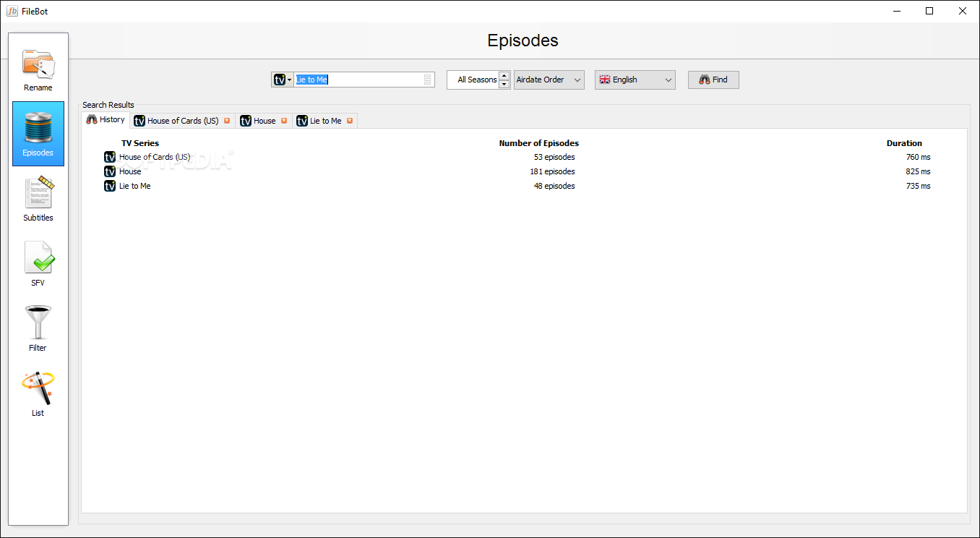Click the 181 episodes value
Screen dimensions: 980x538
coord(552,171)
